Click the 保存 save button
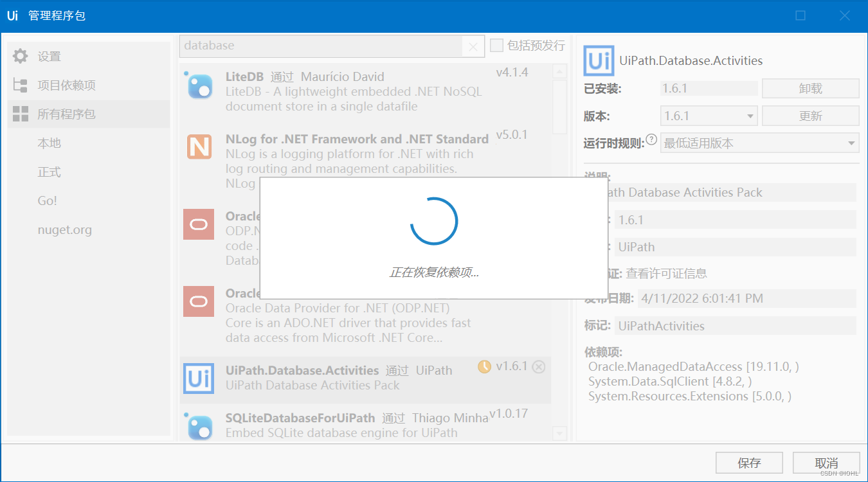 [x=749, y=463]
